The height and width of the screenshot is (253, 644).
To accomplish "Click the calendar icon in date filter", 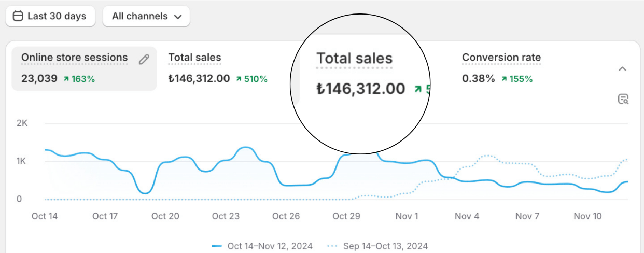I will coord(18,16).
